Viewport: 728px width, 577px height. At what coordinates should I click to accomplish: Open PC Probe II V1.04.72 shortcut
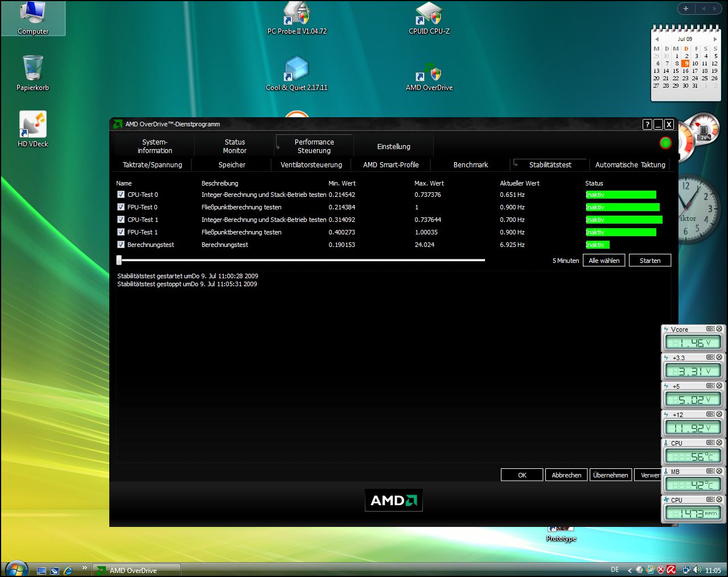click(x=297, y=18)
